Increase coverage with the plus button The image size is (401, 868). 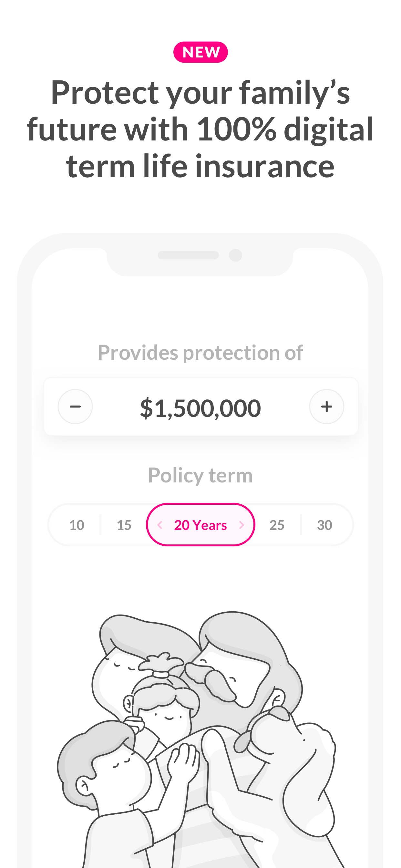(x=326, y=406)
